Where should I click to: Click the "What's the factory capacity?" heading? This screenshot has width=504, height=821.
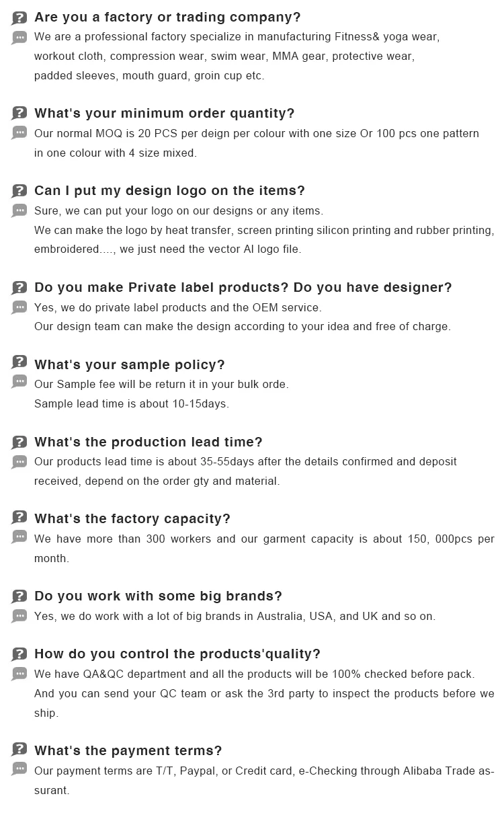(x=132, y=518)
